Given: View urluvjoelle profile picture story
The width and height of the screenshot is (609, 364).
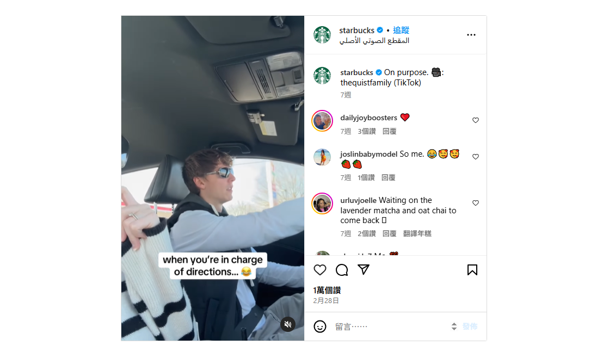Looking at the screenshot, I should [322, 203].
